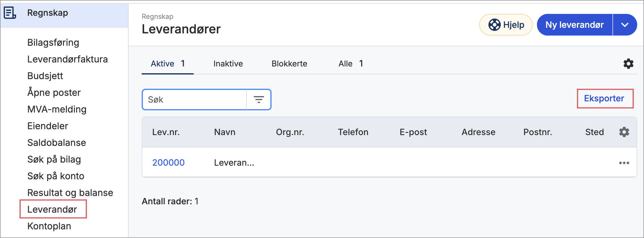This screenshot has height=238, width=644.
Task: Click the Telefon column header
Action: [x=353, y=132]
